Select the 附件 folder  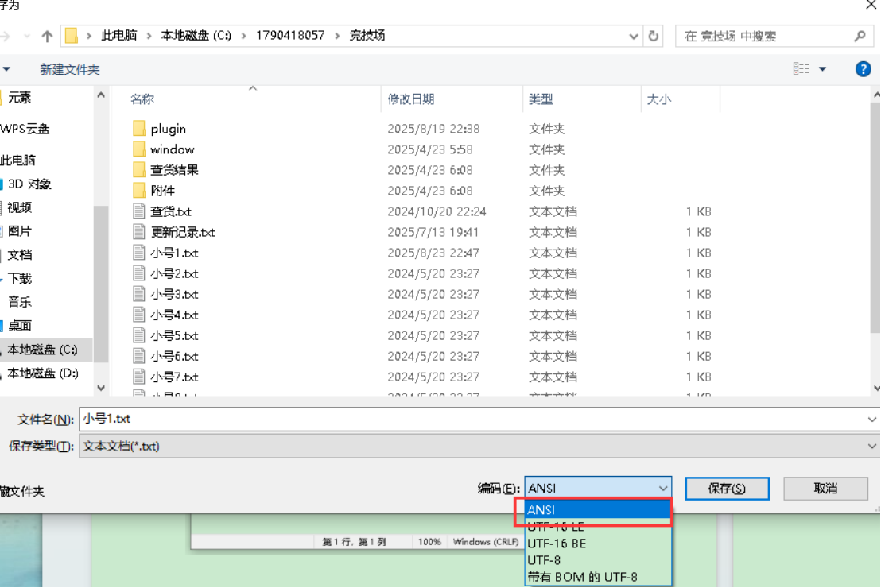coord(162,191)
